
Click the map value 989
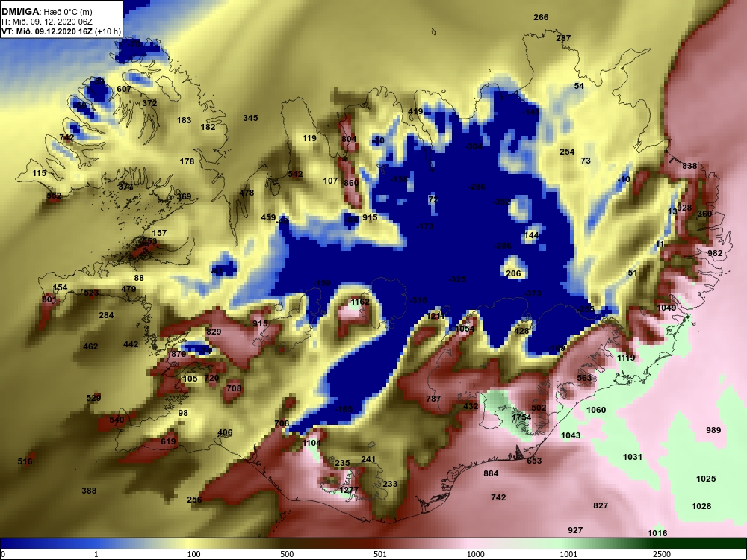pos(713,431)
